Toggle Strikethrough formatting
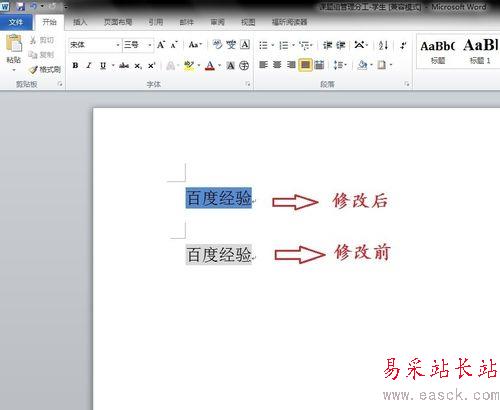 click(124, 65)
